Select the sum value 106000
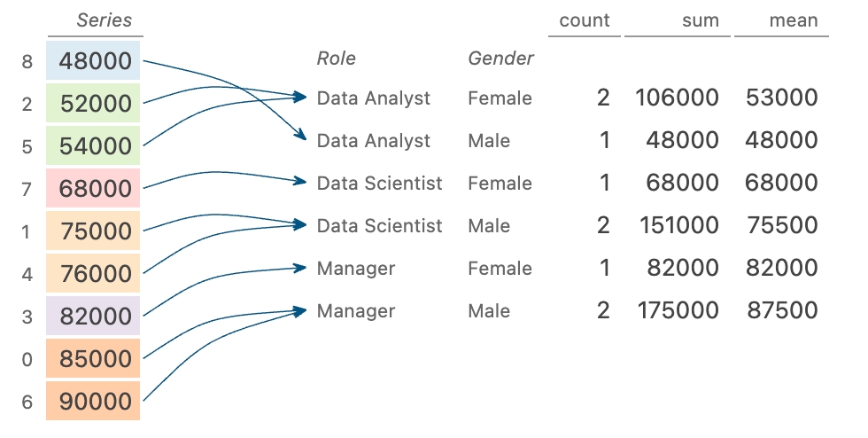This screenshot has height=438, width=868. (x=677, y=98)
